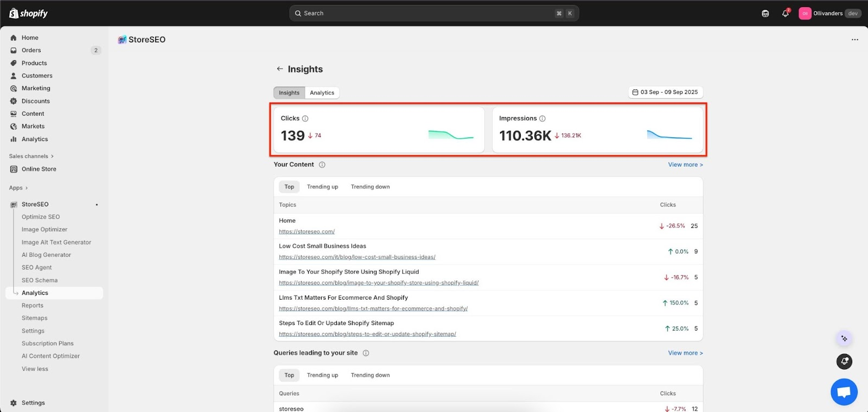
Task: Open the three-dot more actions menu
Action: click(855, 40)
